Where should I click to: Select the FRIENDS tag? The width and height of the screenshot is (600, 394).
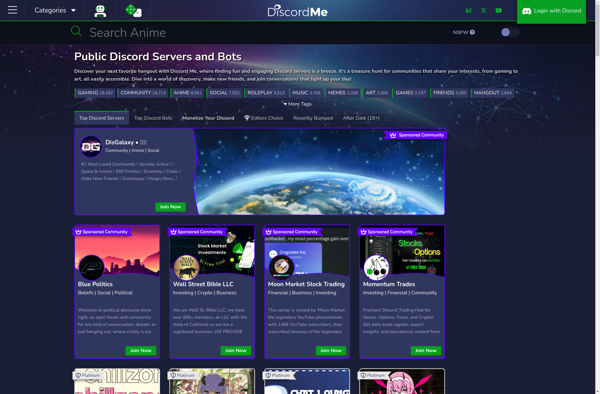coord(449,93)
